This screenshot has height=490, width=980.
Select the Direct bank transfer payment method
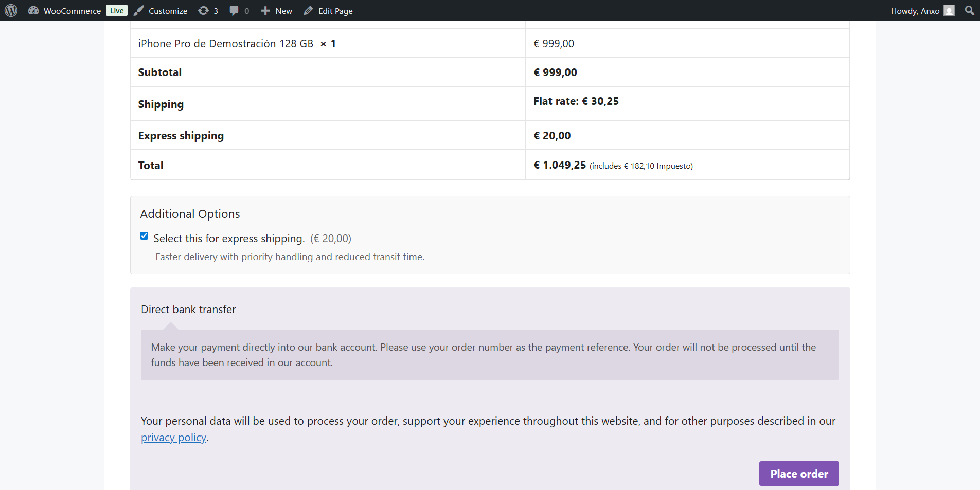coord(188,310)
